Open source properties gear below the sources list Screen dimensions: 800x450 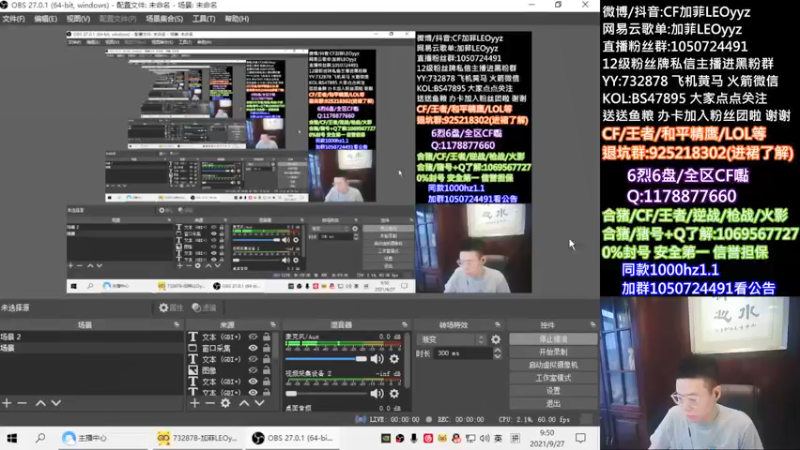[226, 403]
